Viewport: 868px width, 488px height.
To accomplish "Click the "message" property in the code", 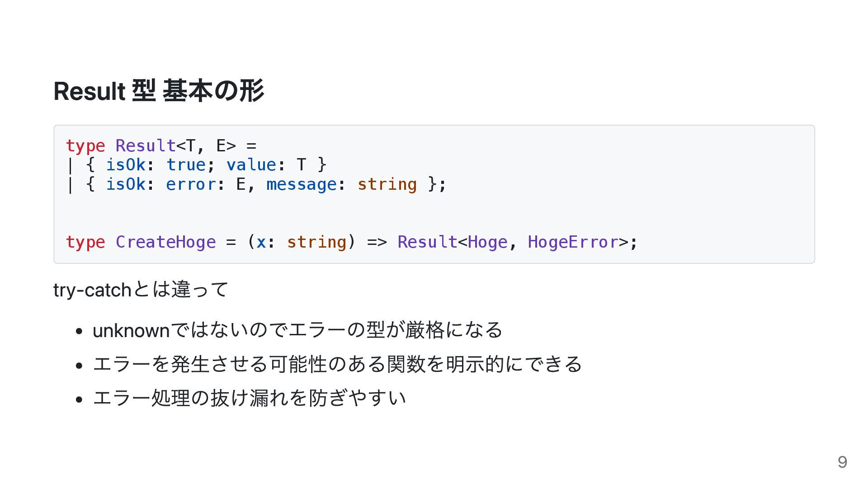I will click(x=301, y=184).
